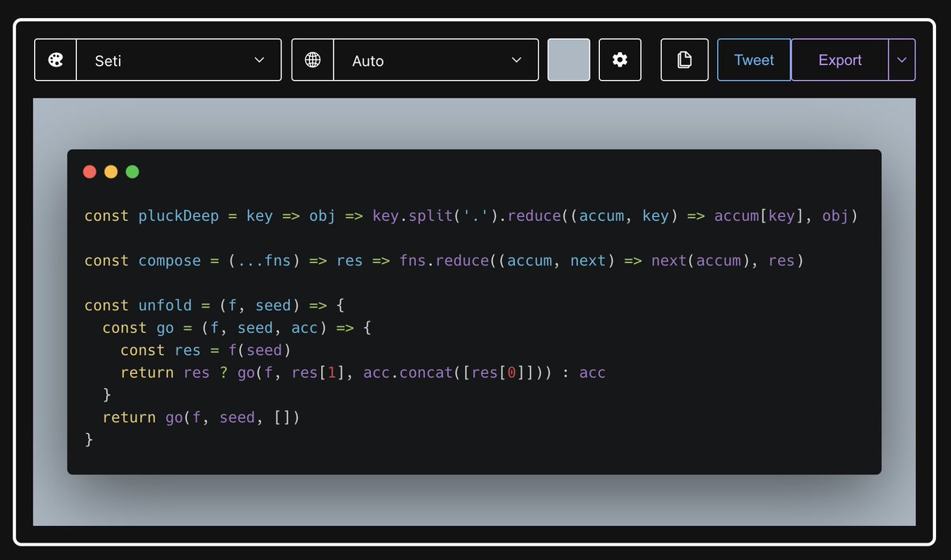
Task: Click the Export button
Action: [x=839, y=59]
